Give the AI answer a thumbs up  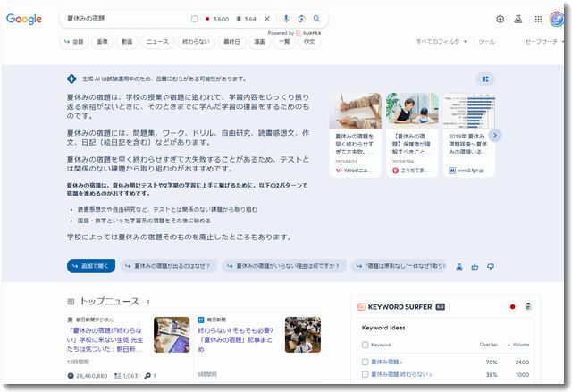pyautogui.click(x=475, y=267)
